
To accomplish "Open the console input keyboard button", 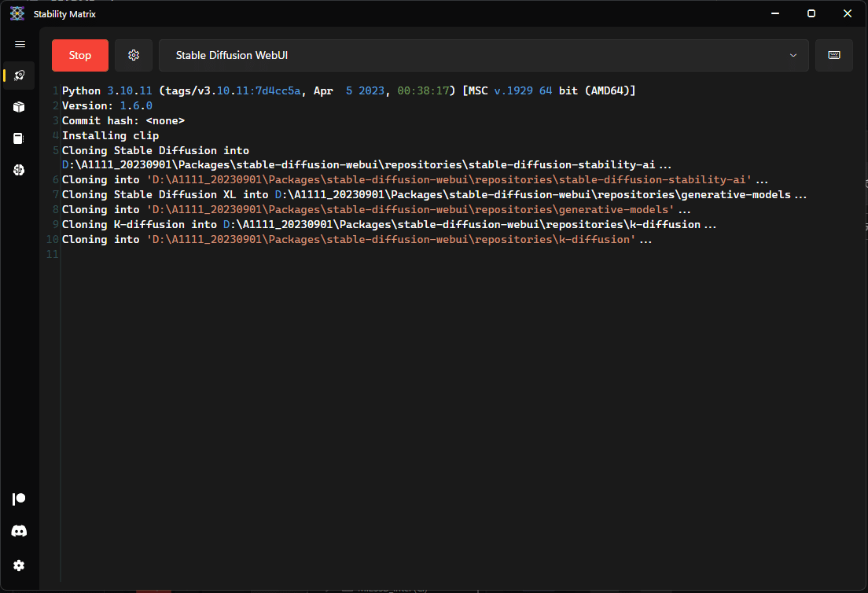I will click(833, 55).
